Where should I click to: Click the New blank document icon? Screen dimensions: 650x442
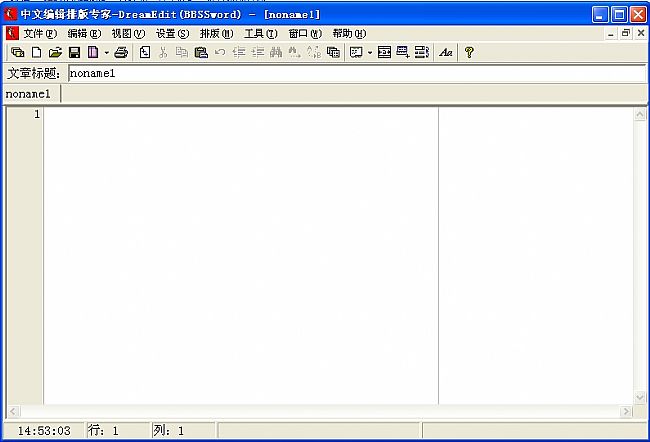[37, 52]
